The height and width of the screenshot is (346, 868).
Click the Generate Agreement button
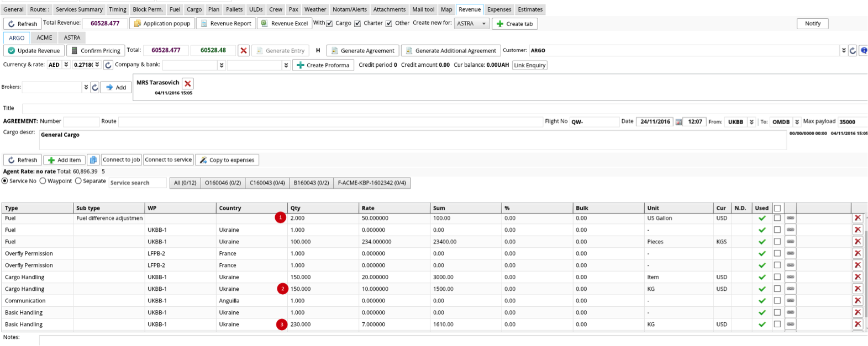[362, 50]
